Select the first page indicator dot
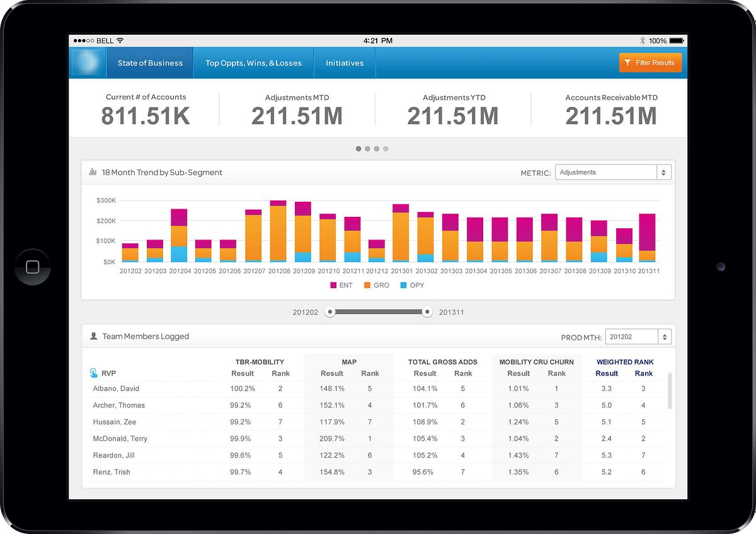Screen dimensions: 756x534 pos(358,149)
